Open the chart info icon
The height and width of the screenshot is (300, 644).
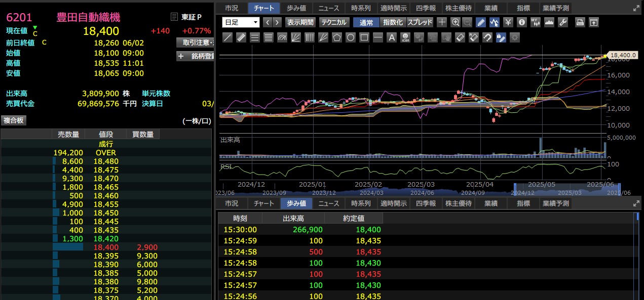pos(522,22)
